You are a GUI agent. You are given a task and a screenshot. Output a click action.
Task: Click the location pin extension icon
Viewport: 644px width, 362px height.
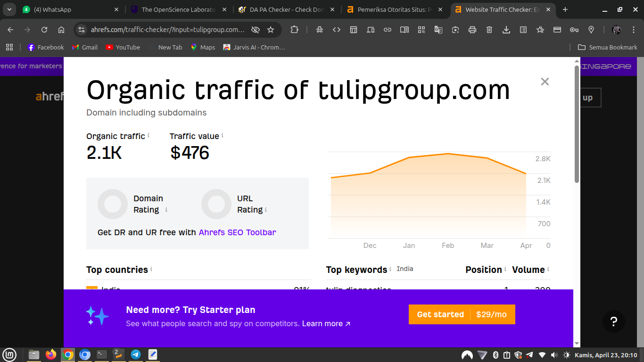click(x=591, y=30)
